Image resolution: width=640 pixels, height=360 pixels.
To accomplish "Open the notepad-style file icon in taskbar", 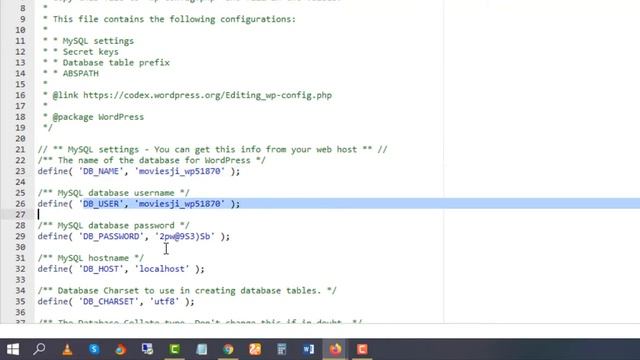I will click(x=201, y=349).
